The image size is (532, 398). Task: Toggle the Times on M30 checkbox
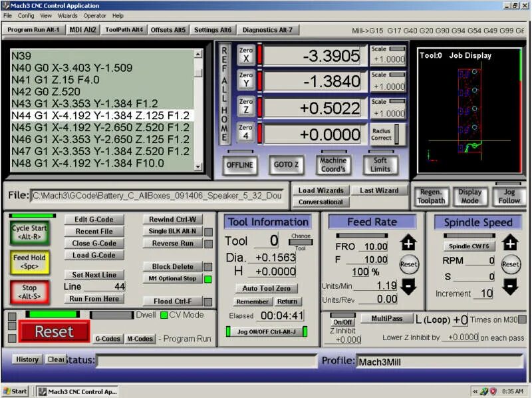tap(523, 319)
